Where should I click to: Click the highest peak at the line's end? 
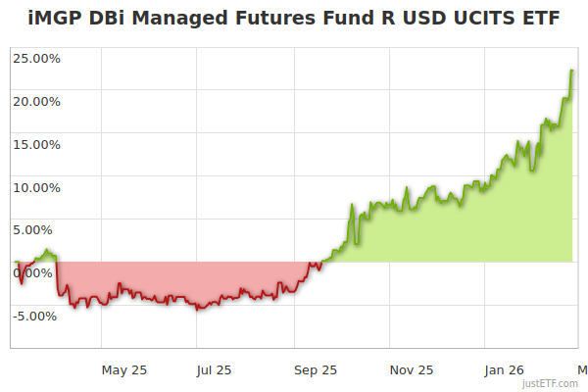point(572,71)
